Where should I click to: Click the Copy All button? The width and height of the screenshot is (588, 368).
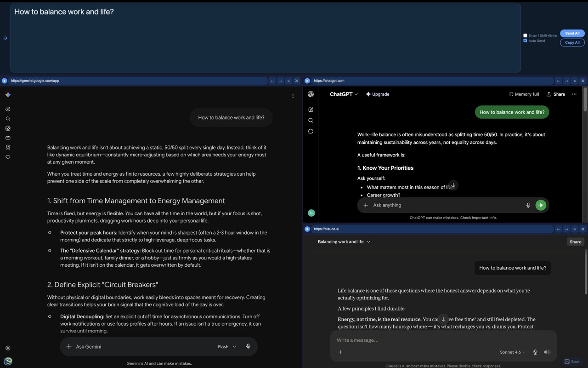tap(572, 42)
